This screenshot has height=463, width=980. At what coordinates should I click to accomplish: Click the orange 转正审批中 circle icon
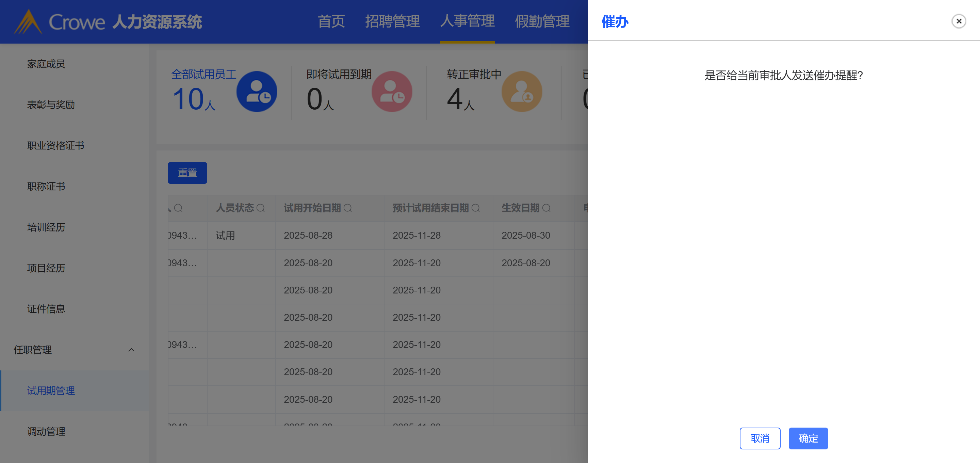522,92
